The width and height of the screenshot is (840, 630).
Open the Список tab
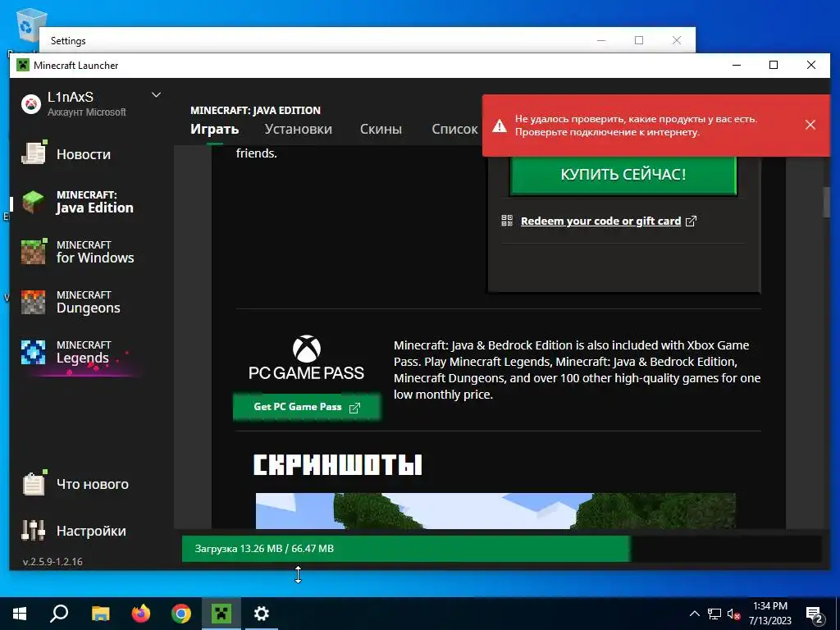click(x=454, y=129)
